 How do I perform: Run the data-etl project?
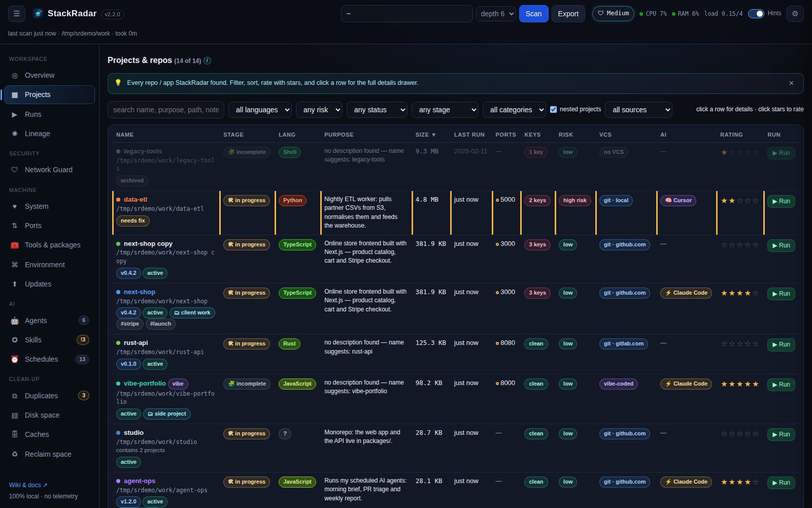click(x=781, y=201)
